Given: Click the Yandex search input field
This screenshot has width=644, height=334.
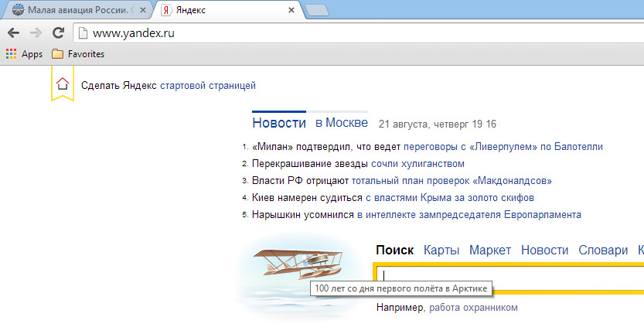Looking at the screenshot, I should point(510,276).
